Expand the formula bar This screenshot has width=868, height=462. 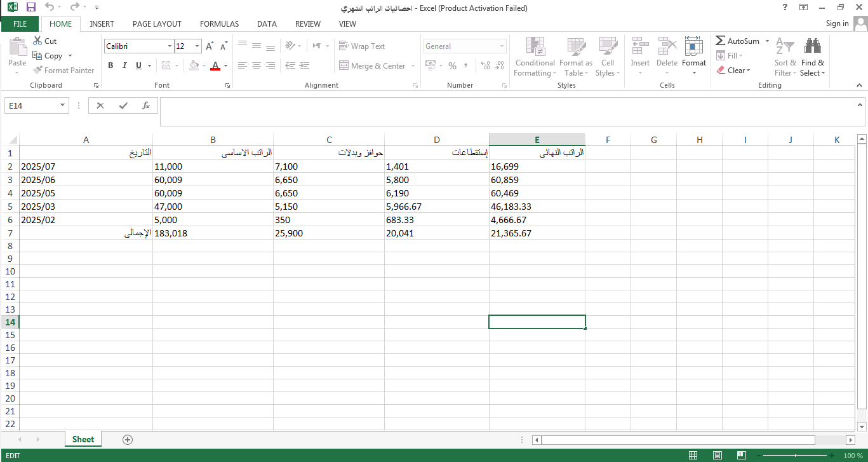tap(861, 105)
